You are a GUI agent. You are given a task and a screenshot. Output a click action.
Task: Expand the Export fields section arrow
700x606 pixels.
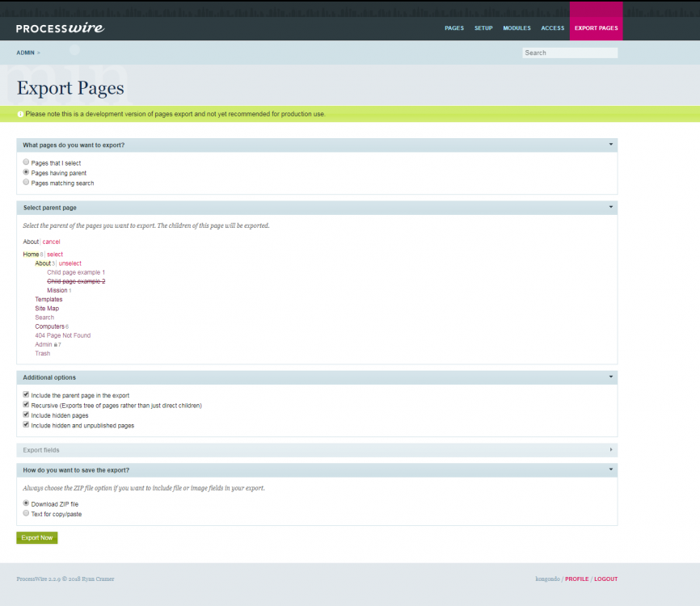click(x=611, y=449)
